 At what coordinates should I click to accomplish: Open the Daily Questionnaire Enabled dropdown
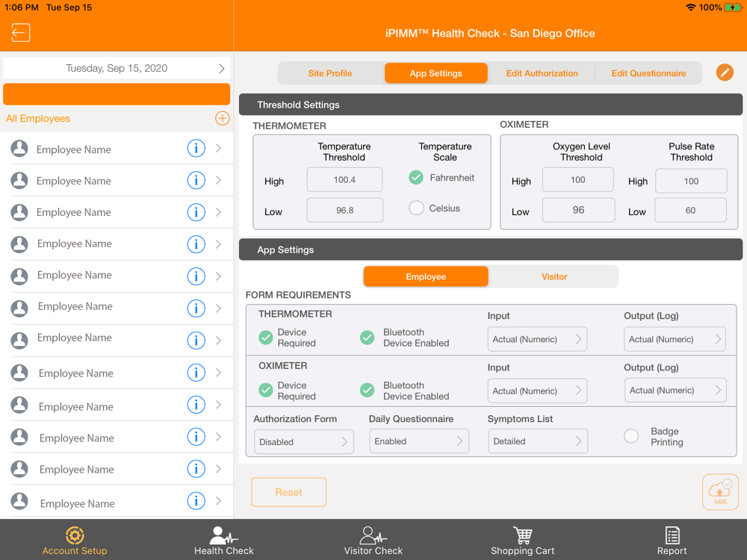point(419,441)
